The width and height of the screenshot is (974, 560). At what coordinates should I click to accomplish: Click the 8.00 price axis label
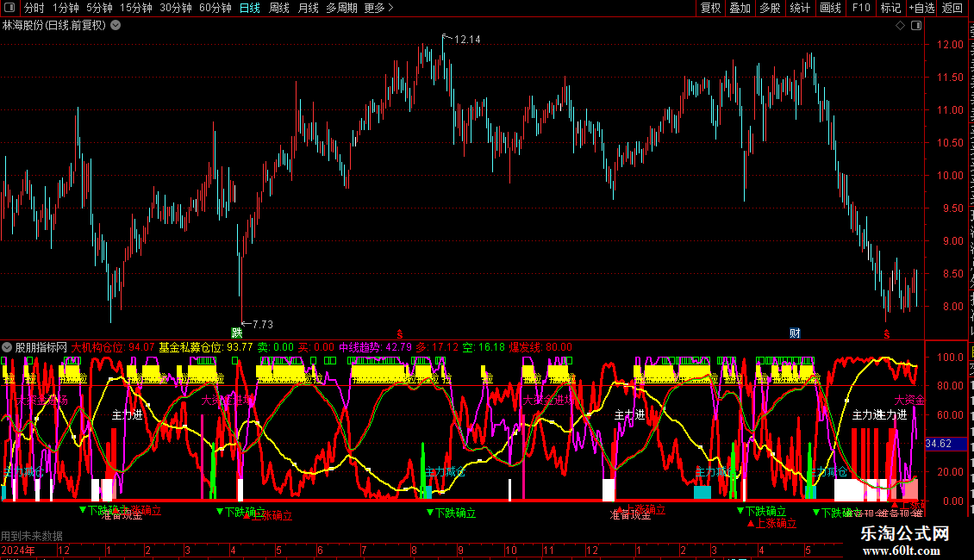click(952, 307)
